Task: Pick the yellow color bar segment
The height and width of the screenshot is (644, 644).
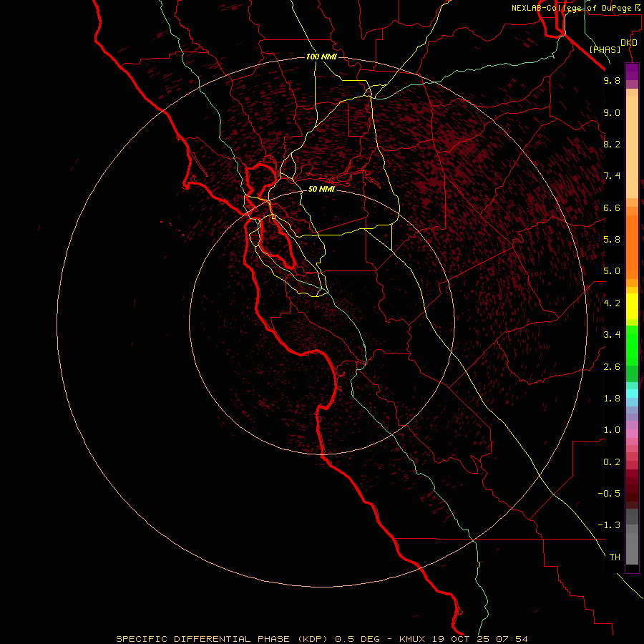Action: (632, 306)
